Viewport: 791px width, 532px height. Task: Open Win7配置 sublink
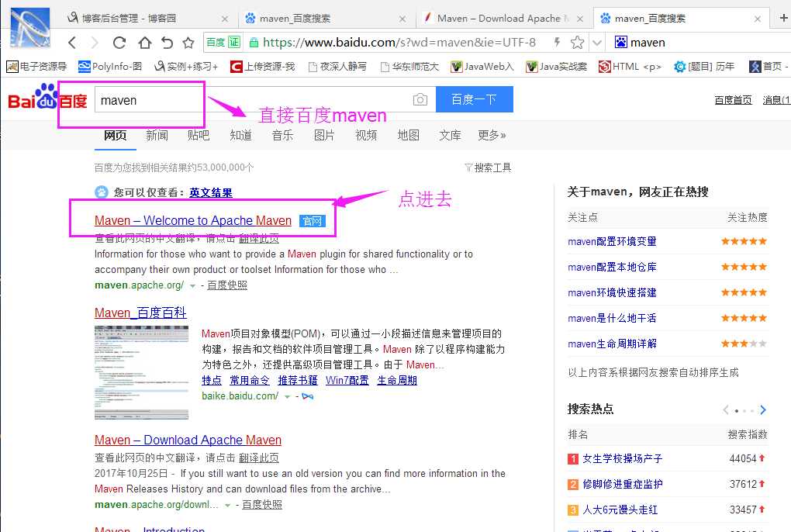(347, 380)
